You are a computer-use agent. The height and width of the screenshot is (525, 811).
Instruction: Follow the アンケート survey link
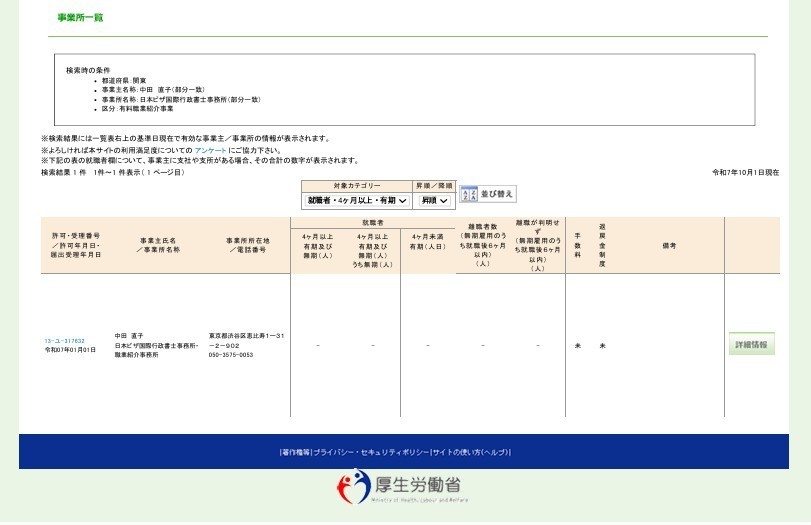[210, 150]
